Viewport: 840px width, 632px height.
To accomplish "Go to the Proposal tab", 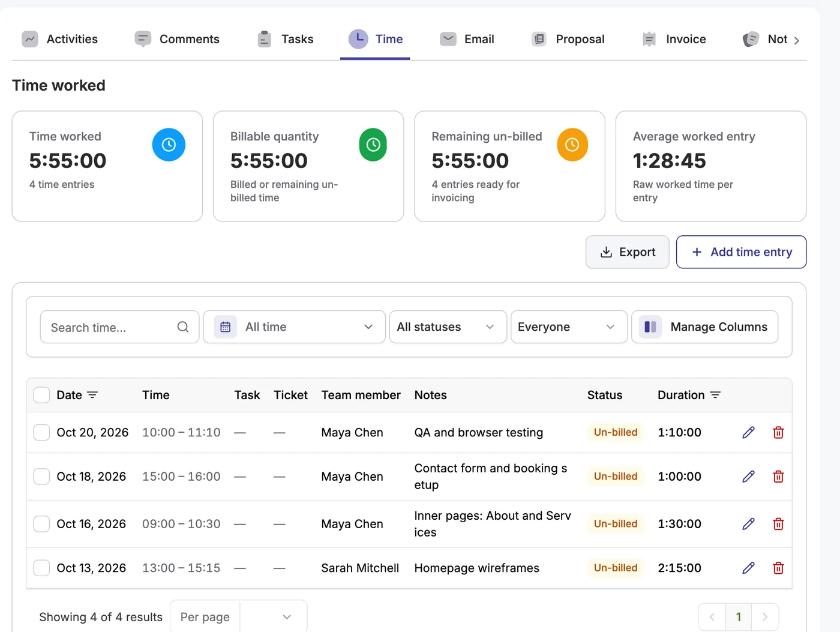I will pyautogui.click(x=568, y=40).
